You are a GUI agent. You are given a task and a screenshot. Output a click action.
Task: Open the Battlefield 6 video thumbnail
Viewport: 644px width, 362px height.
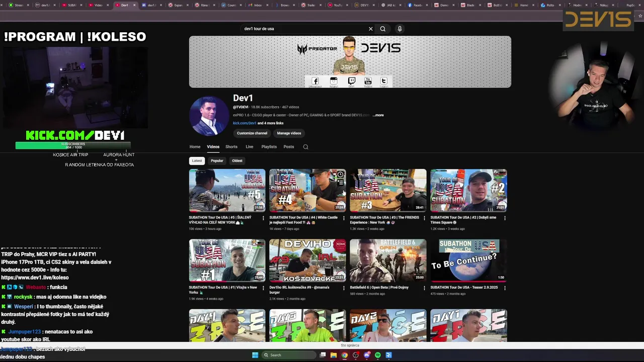388,260
